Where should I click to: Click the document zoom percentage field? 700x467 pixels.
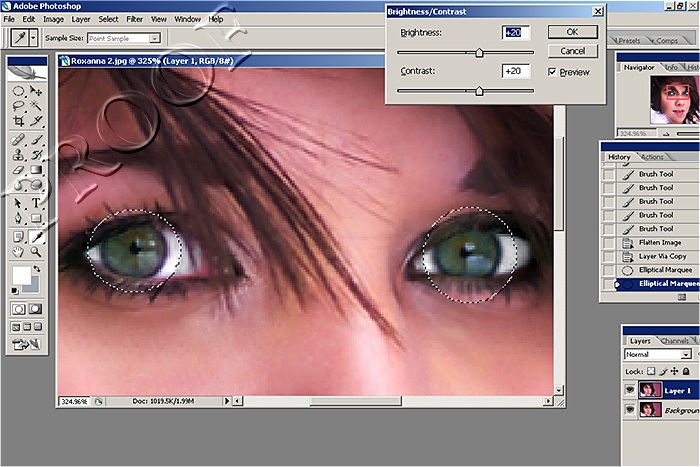[74, 401]
